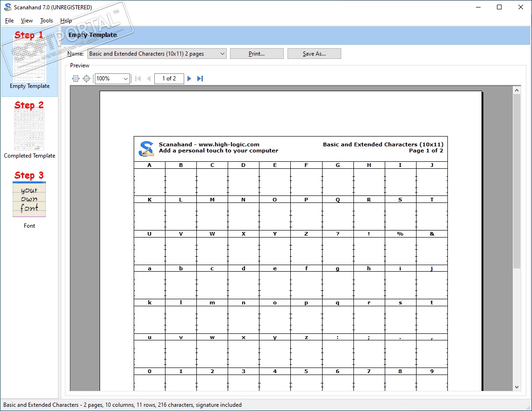Screen dimensions: 532x411
Task: Click the '7' cell label in template
Action: click(369, 371)
